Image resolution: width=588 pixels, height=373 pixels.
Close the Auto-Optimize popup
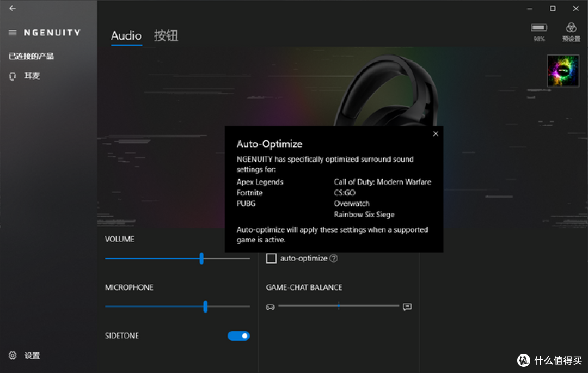point(436,134)
